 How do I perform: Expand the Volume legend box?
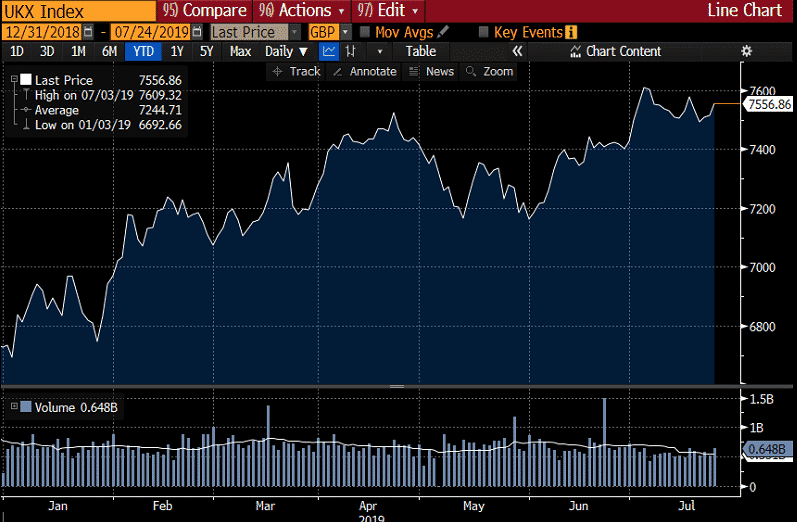[14, 407]
